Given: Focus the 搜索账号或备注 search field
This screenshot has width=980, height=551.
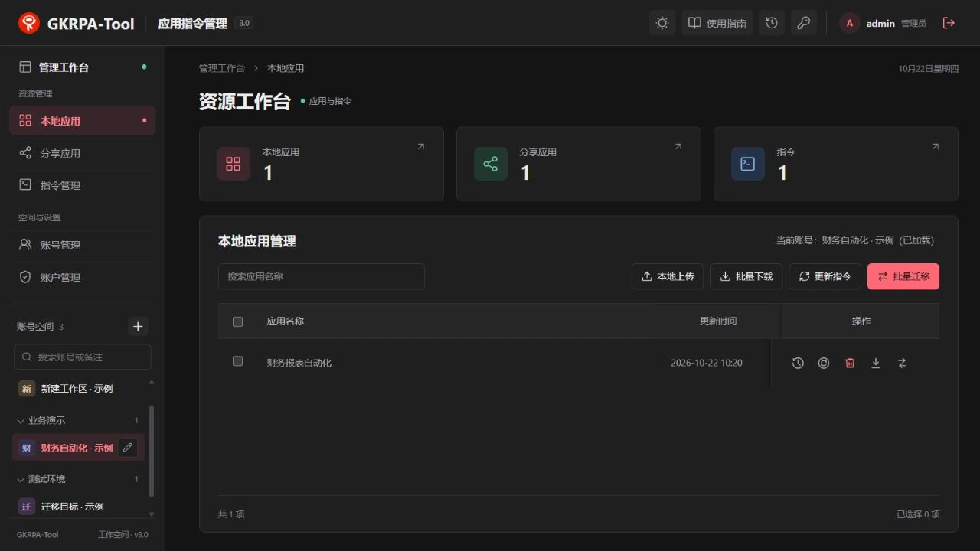Looking at the screenshot, I should (x=83, y=357).
